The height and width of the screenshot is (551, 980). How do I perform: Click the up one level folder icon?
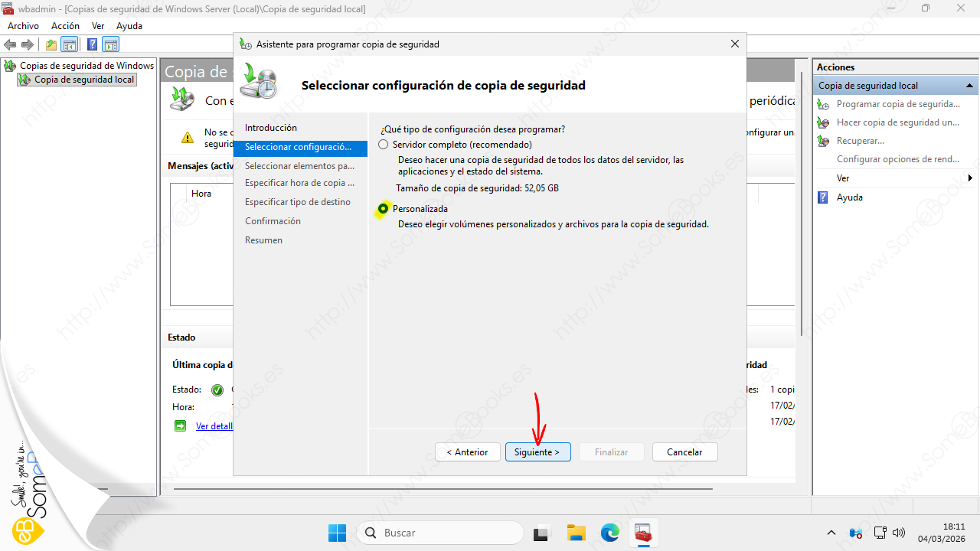click(51, 44)
